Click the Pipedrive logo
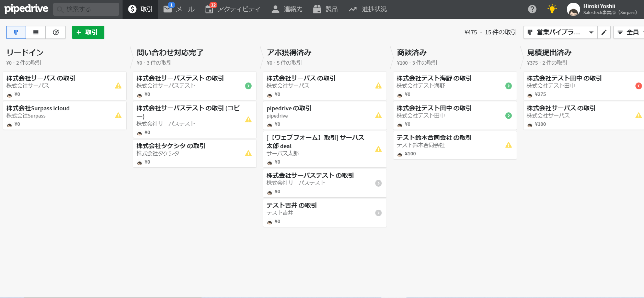This screenshot has height=298, width=644. click(26, 9)
